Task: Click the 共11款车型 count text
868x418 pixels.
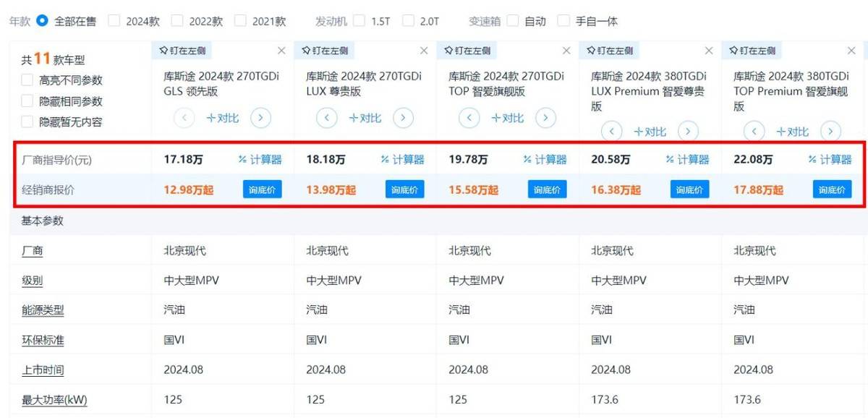Action: pyautogui.click(x=53, y=59)
